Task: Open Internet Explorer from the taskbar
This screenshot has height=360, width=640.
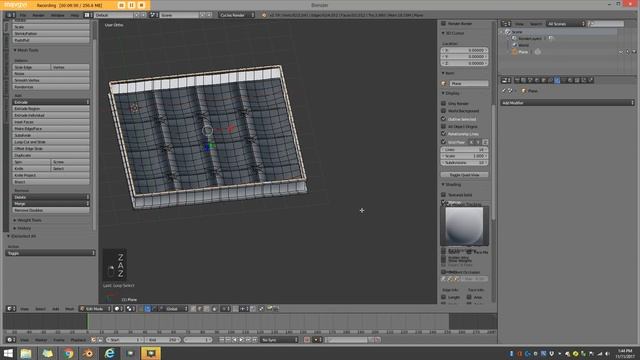Action: (x=109, y=353)
